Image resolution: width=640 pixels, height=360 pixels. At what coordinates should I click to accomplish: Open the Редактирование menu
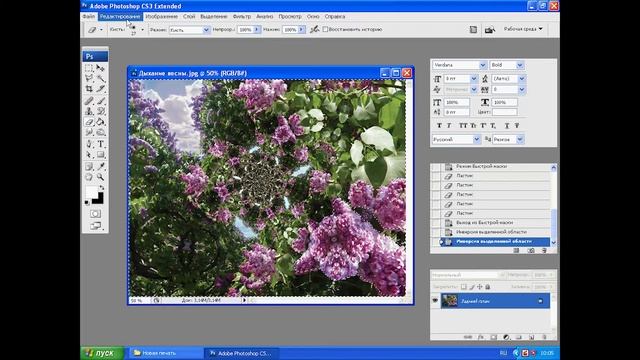point(120,16)
